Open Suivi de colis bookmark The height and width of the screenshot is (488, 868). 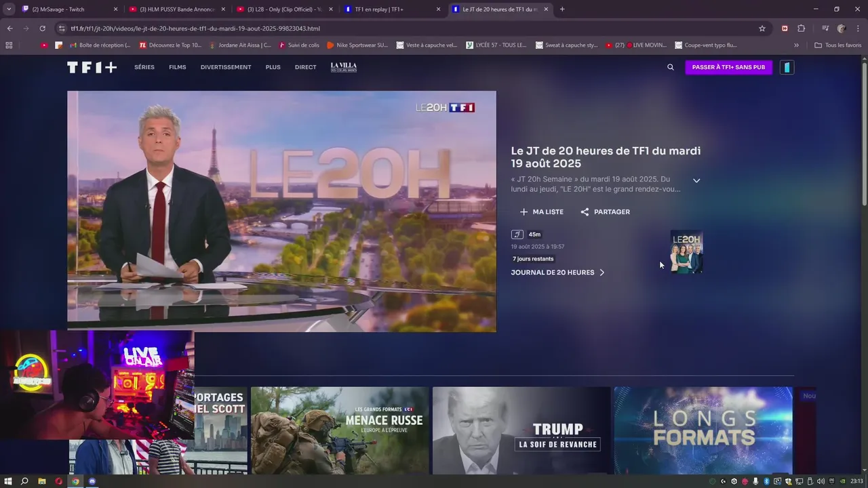tap(298, 45)
